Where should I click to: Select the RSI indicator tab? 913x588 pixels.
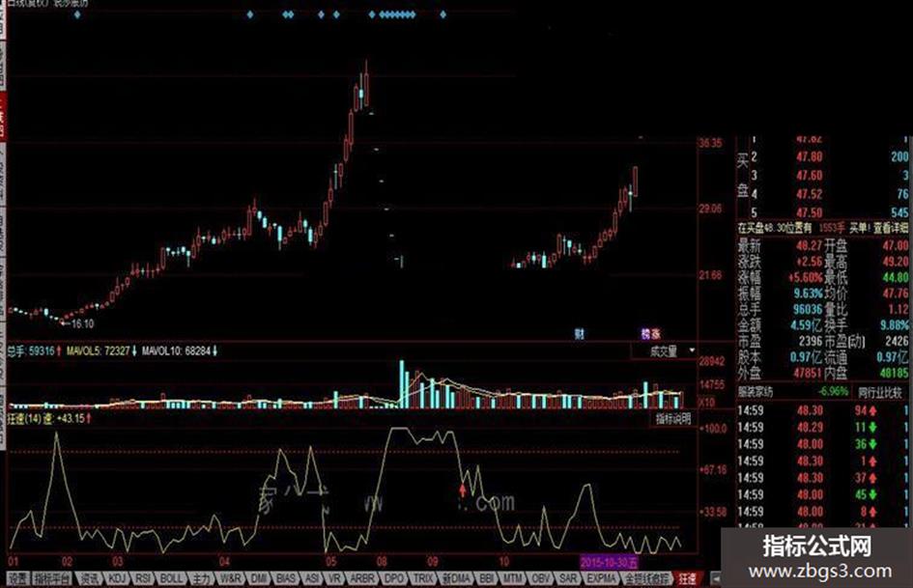click(x=143, y=578)
